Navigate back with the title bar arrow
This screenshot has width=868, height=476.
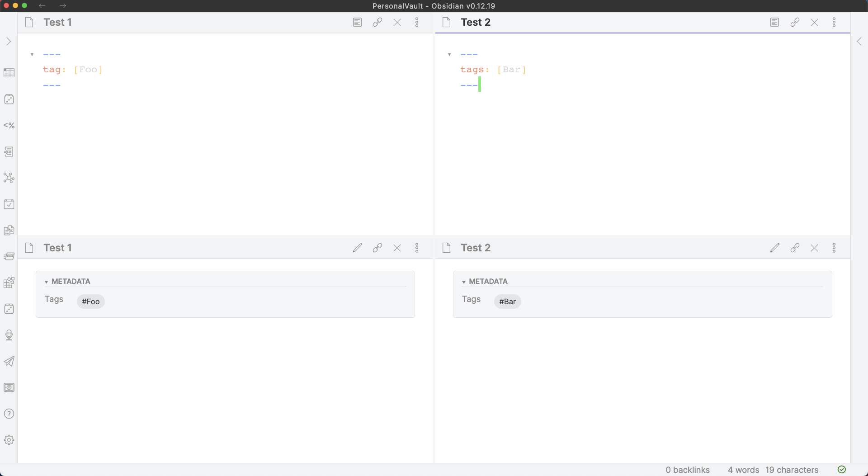click(42, 6)
